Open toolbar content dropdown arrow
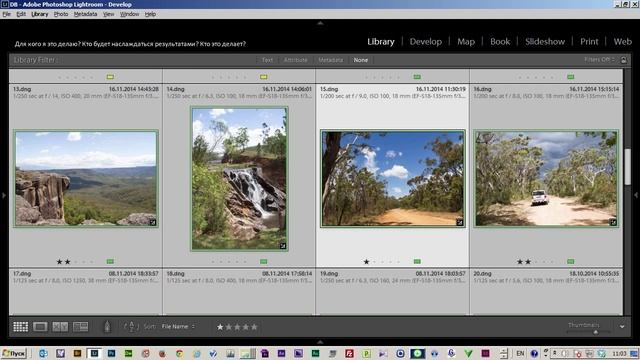Image resolution: width=640 pixels, height=360 pixels. click(x=622, y=327)
